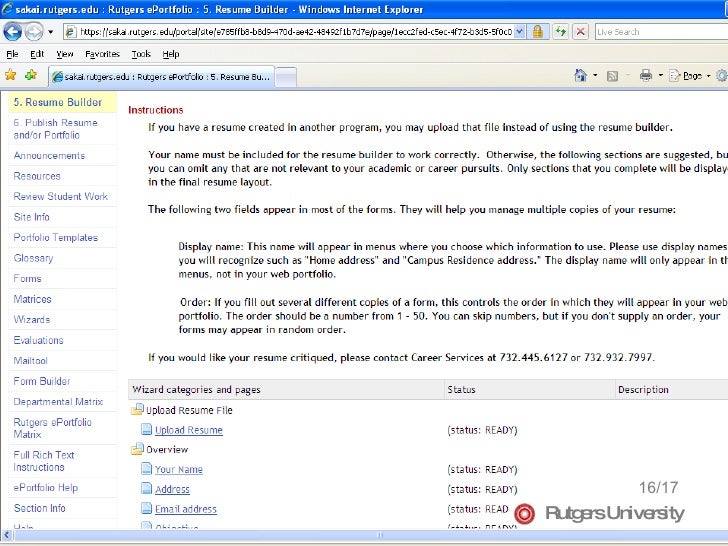This screenshot has height=546, width=728.
Task: Click the Live Search input box
Action: (x=661, y=32)
